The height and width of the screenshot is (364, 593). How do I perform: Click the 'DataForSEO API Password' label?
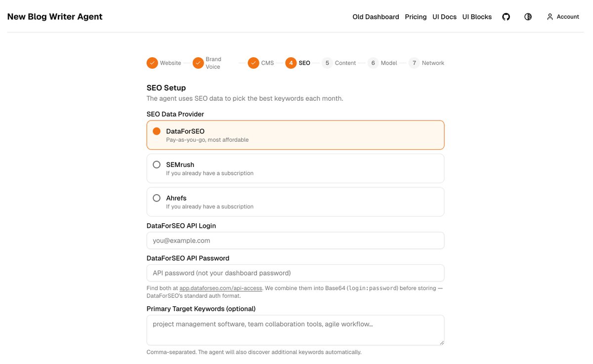pos(188,258)
